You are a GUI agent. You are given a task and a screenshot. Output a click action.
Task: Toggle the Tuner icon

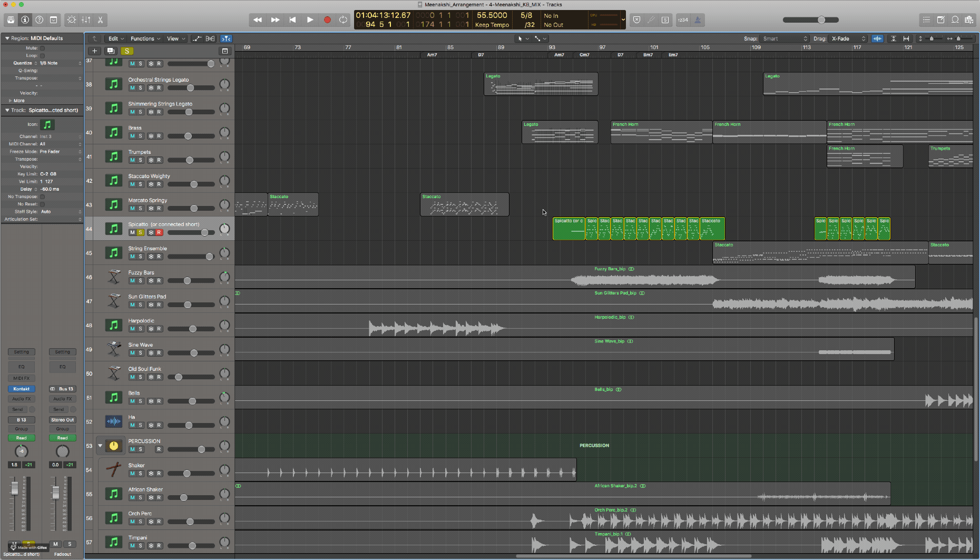651,20
